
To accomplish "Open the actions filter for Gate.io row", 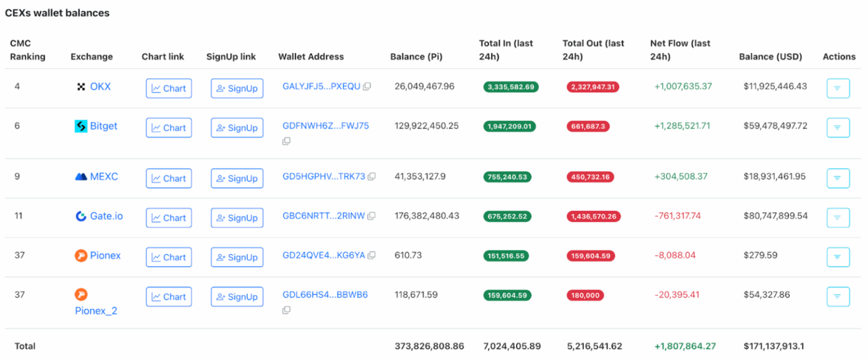I will click(x=838, y=218).
